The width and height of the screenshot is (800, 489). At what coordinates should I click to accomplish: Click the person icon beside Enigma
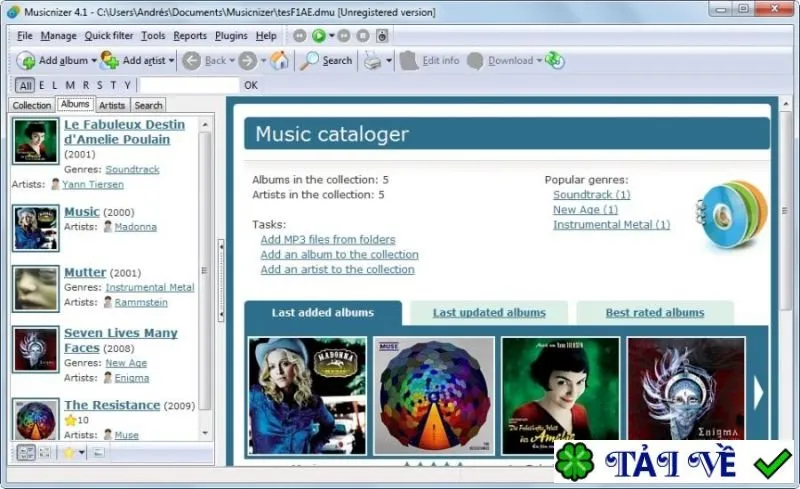[108, 378]
